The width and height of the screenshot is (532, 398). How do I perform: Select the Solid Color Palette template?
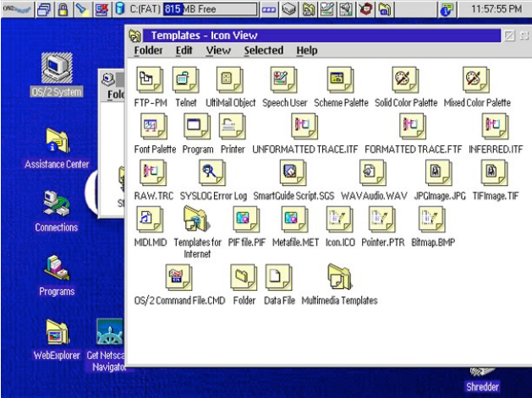tap(405, 80)
